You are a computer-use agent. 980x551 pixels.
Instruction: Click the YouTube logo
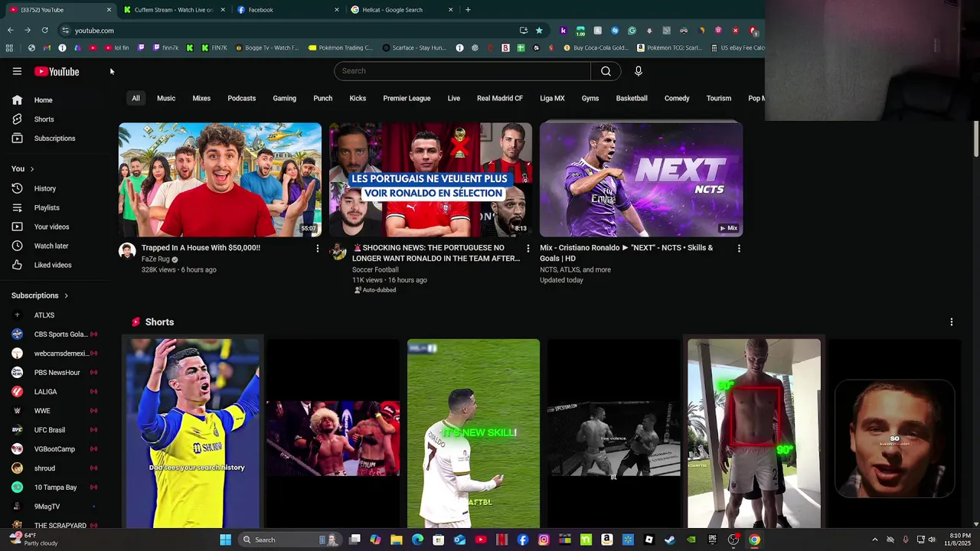[57, 71]
